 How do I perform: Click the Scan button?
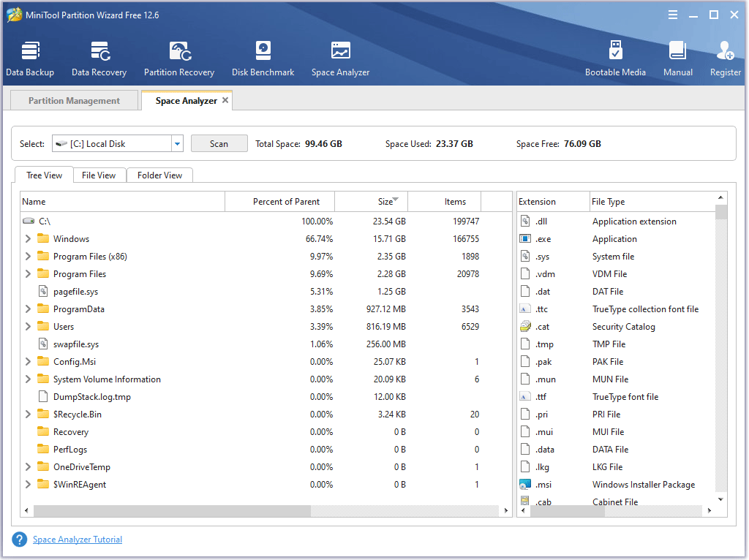coord(219,144)
